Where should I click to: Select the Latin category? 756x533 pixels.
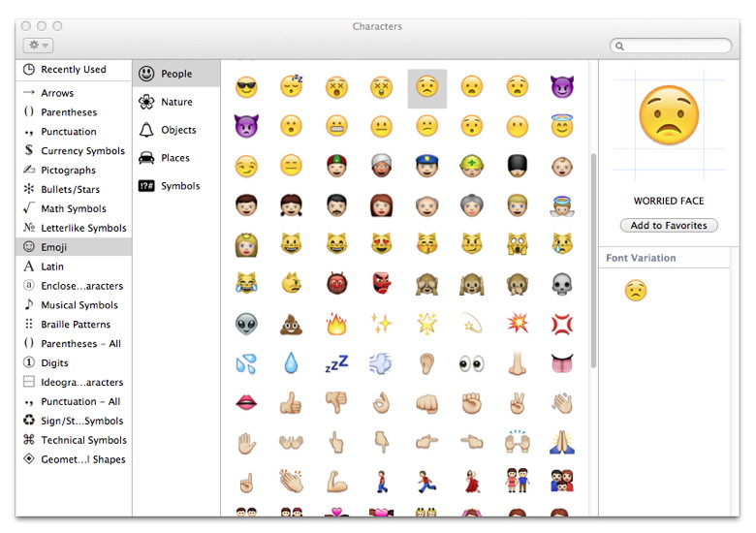click(74, 266)
